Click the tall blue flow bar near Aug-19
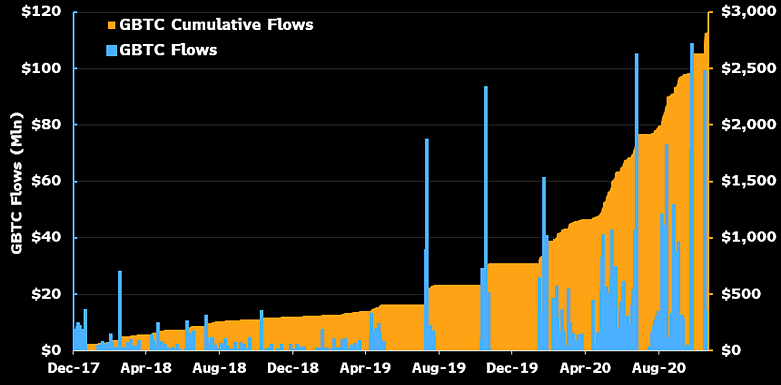The image size is (781, 385). tap(427, 244)
